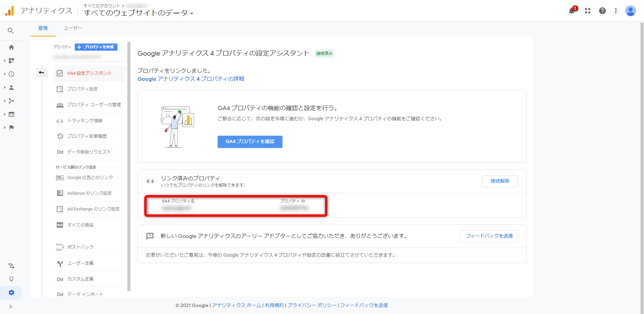Click the Analytics logo icon
This screenshot has height=314, width=644.
point(10,11)
